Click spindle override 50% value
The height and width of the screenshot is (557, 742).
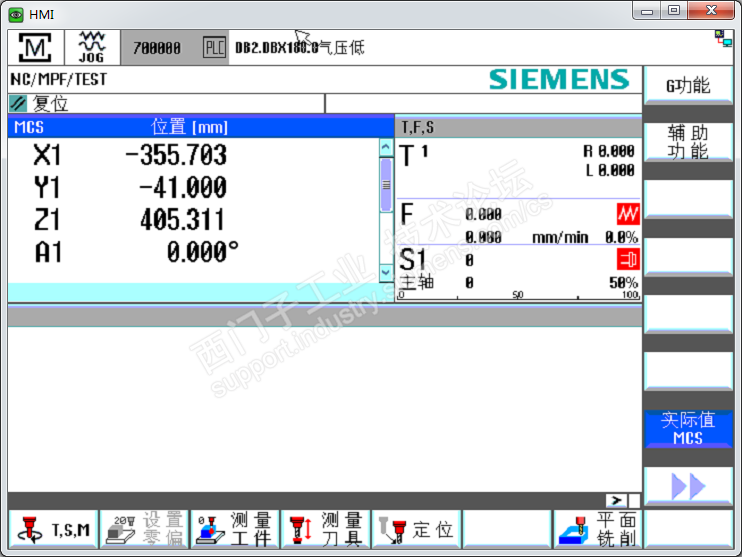[623, 283]
